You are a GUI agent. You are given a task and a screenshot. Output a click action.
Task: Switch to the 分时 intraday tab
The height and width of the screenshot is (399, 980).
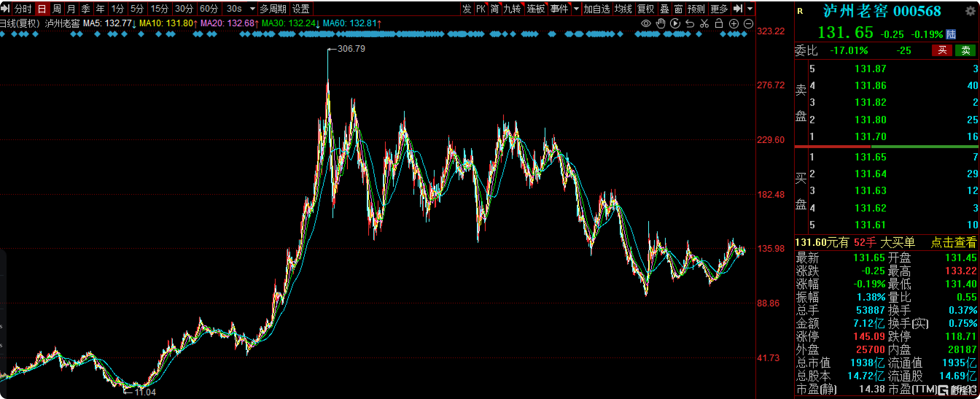23,8
